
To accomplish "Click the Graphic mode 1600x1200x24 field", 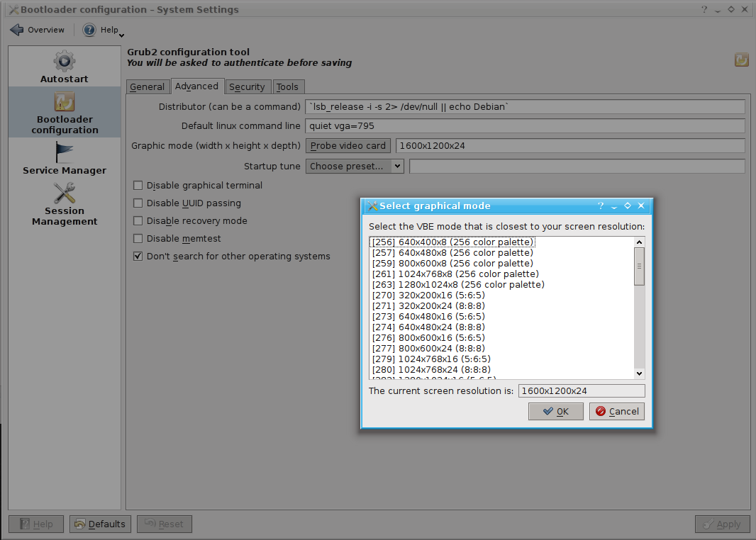I will click(x=570, y=145).
